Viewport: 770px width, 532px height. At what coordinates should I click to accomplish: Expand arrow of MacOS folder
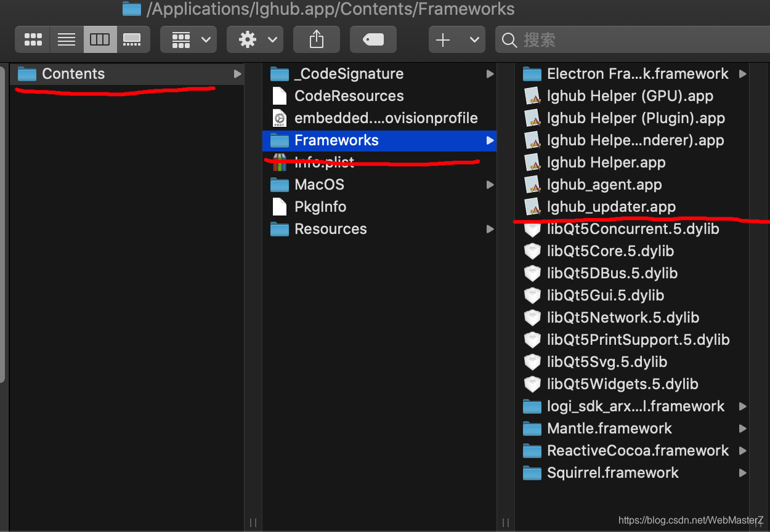pyautogui.click(x=490, y=185)
